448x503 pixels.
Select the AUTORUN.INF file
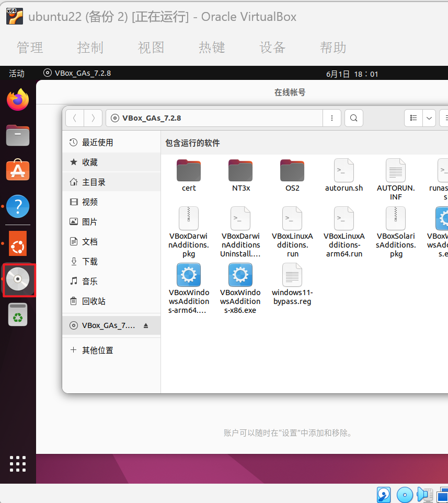pos(396,180)
